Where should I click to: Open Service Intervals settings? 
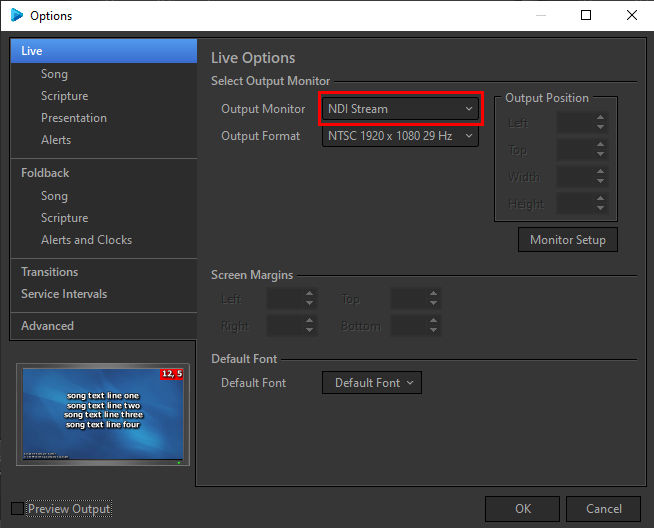pyautogui.click(x=64, y=294)
